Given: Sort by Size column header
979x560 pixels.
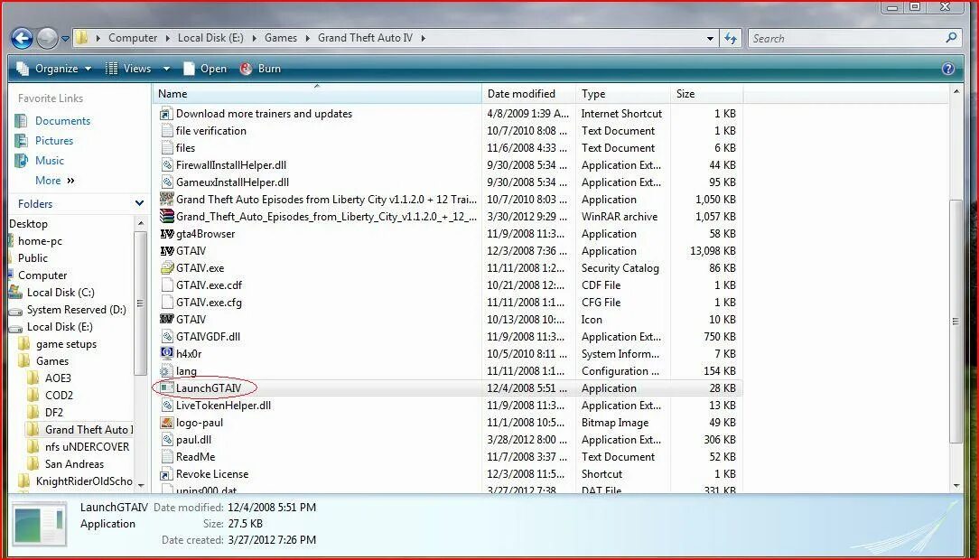Looking at the screenshot, I should [707, 94].
